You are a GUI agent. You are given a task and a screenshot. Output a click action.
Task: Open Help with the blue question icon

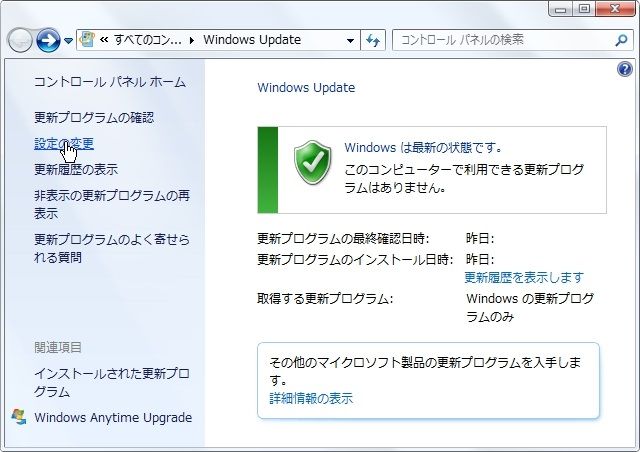tap(624, 69)
